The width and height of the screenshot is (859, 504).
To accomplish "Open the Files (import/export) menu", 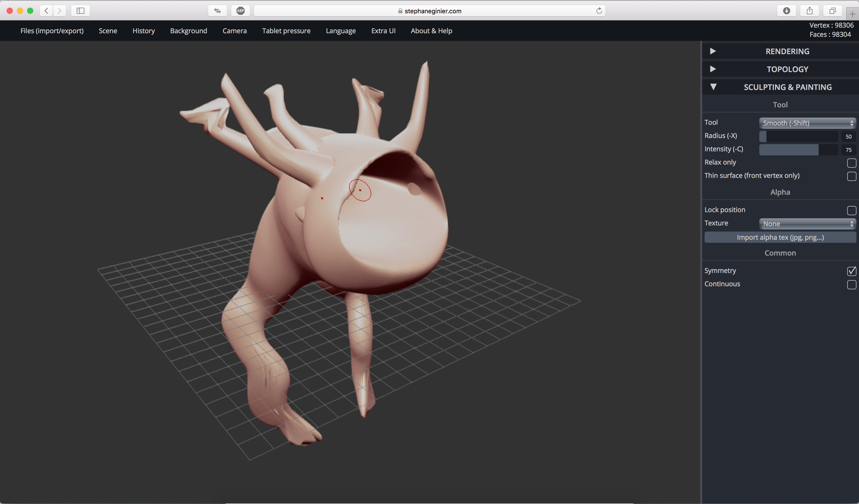I will [52, 31].
